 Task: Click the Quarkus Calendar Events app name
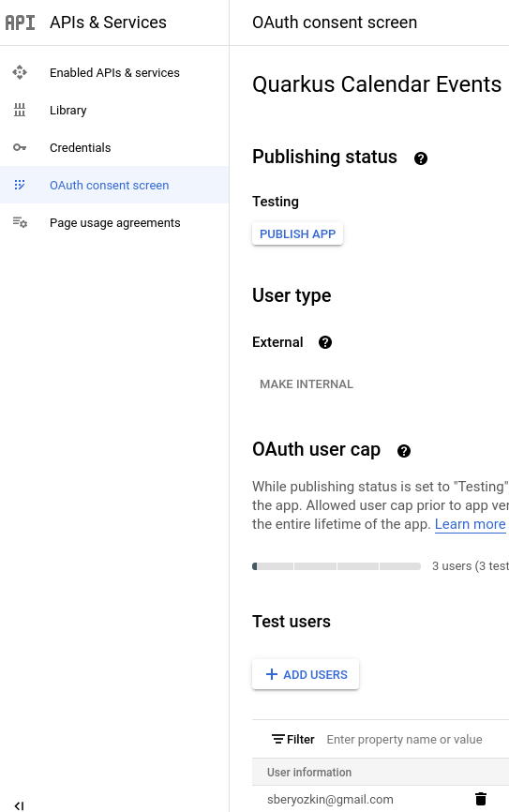coord(377,84)
